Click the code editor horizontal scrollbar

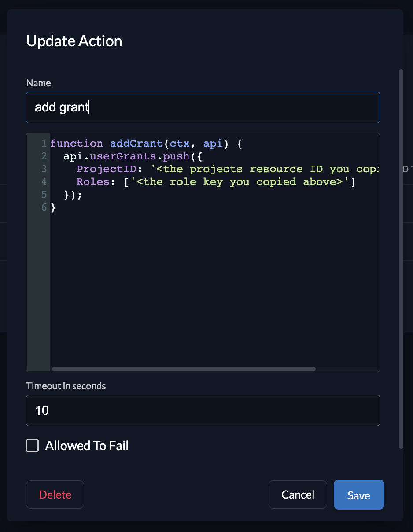[x=184, y=369]
